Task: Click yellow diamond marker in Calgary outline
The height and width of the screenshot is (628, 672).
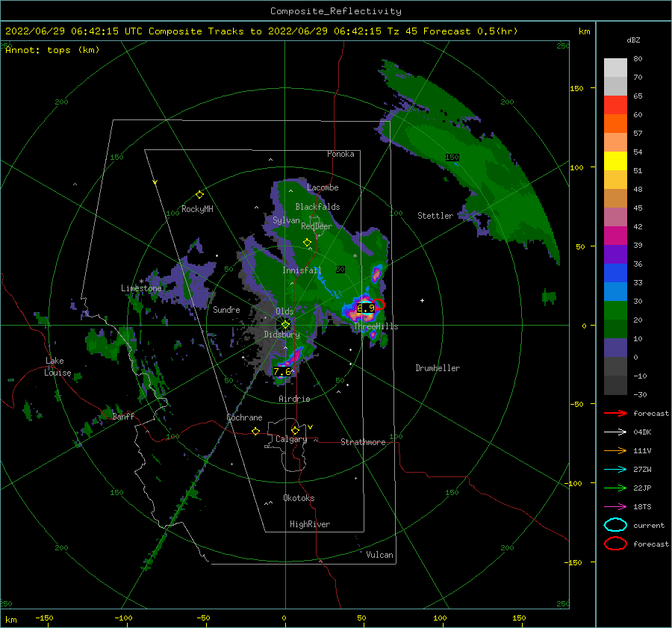Action: tap(295, 430)
